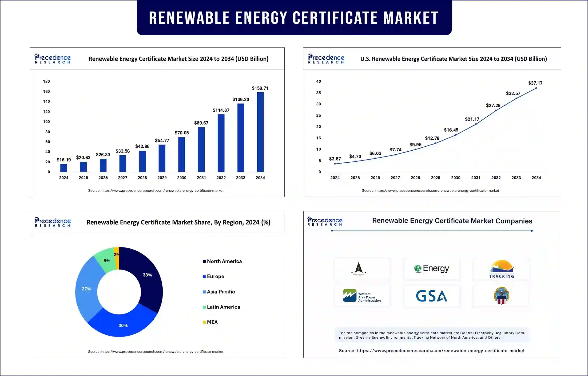Screen dimensions: 588x376
Task: Click the $32.57 data point on U.S. line
Action: click(516, 98)
